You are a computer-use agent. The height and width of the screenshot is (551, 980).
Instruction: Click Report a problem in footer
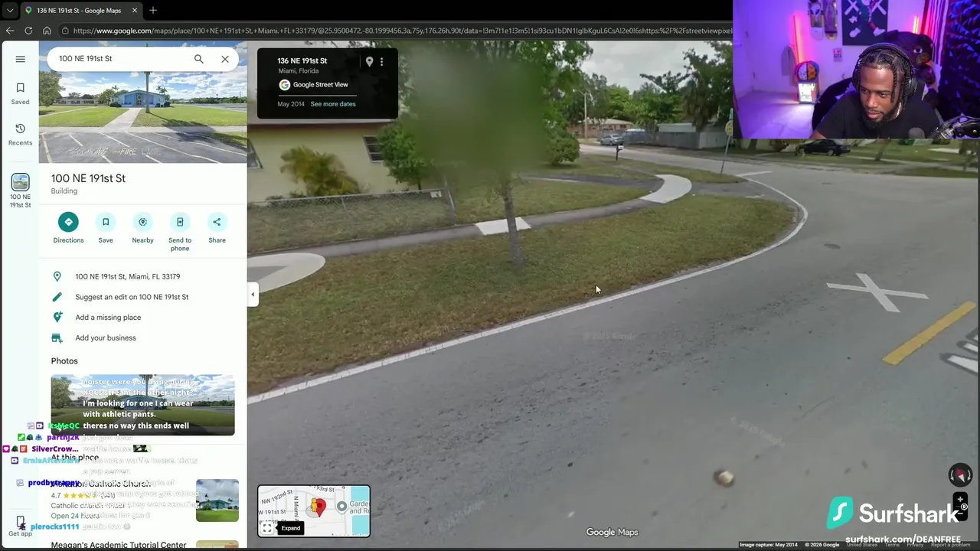[950, 545]
